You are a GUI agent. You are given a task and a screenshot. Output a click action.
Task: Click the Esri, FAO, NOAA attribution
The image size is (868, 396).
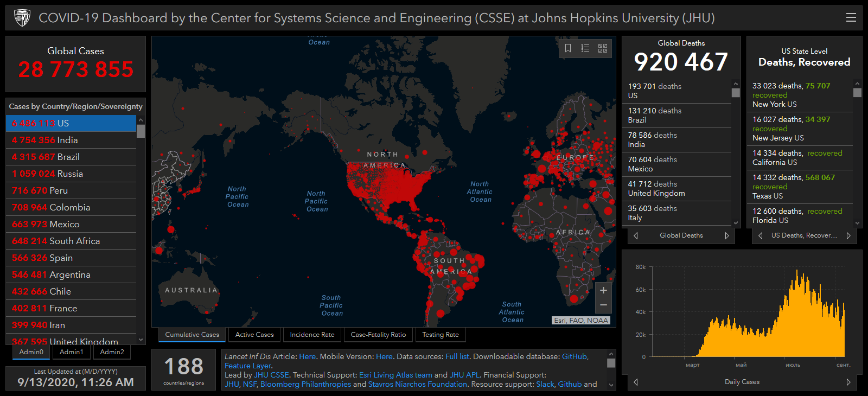tap(581, 321)
